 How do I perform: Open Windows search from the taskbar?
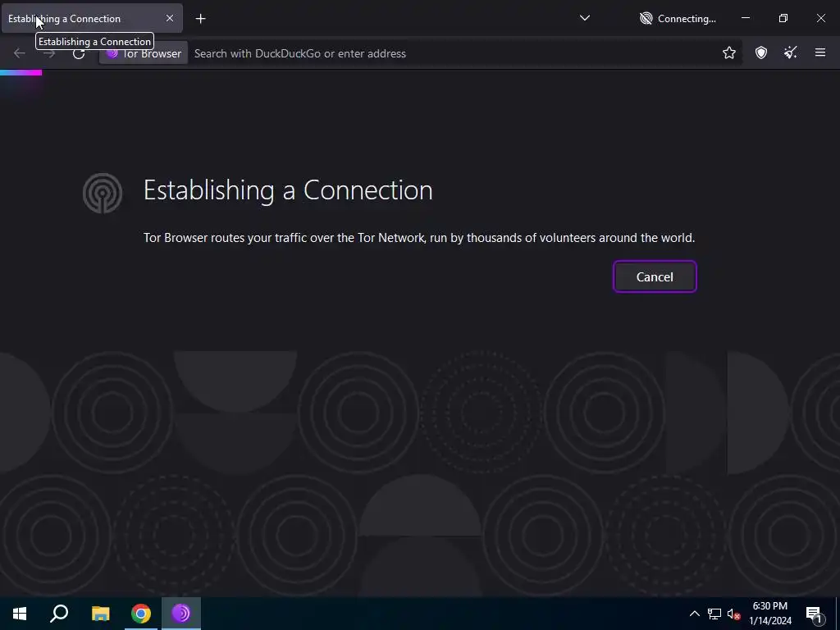pos(59,614)
